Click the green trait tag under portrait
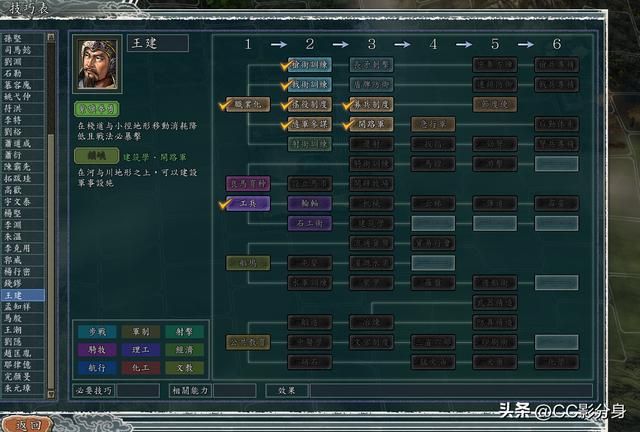This screenshot has height=432, width=640. (x=97, y=109)
